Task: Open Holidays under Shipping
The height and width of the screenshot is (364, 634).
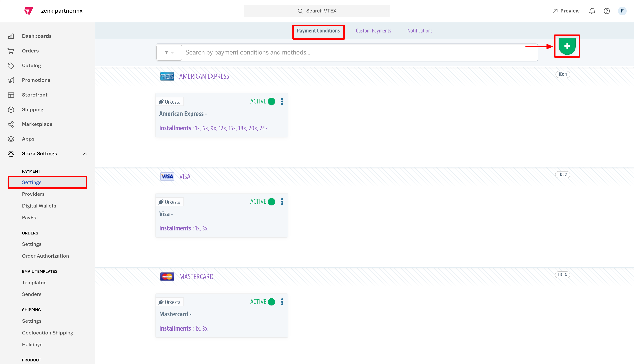Action: coord(32,345)
